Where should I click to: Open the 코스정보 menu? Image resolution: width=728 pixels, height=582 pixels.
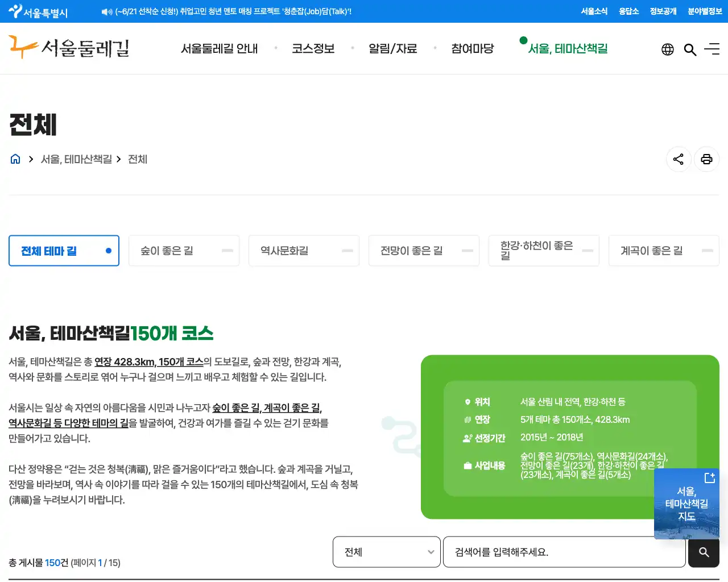(x=313, y=49)
